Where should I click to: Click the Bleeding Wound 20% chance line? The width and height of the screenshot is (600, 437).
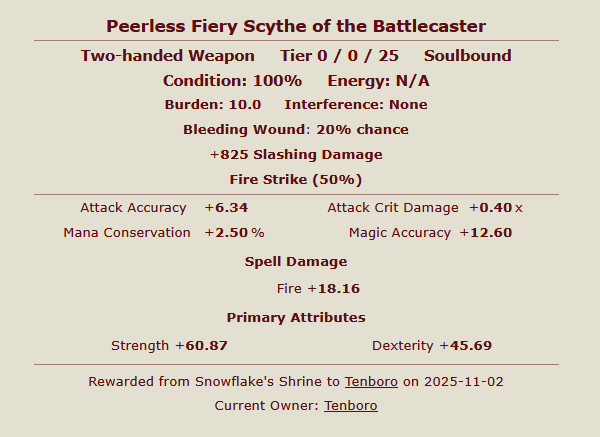(x=296, y=130)
